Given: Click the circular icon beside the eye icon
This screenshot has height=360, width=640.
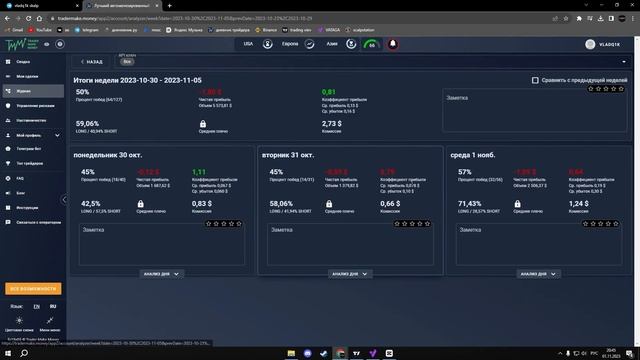Looking at the screenshot, I should point(60,44).
